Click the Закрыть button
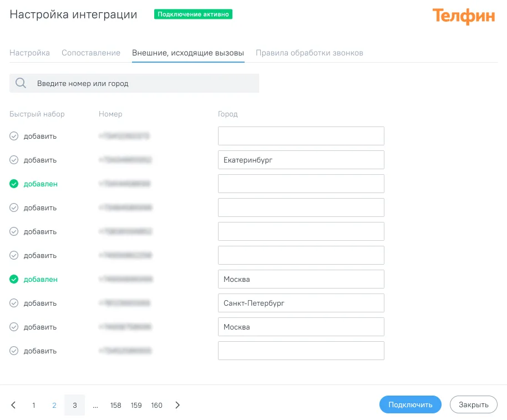The height and width of the screenshot is (420, 507). 473,404
